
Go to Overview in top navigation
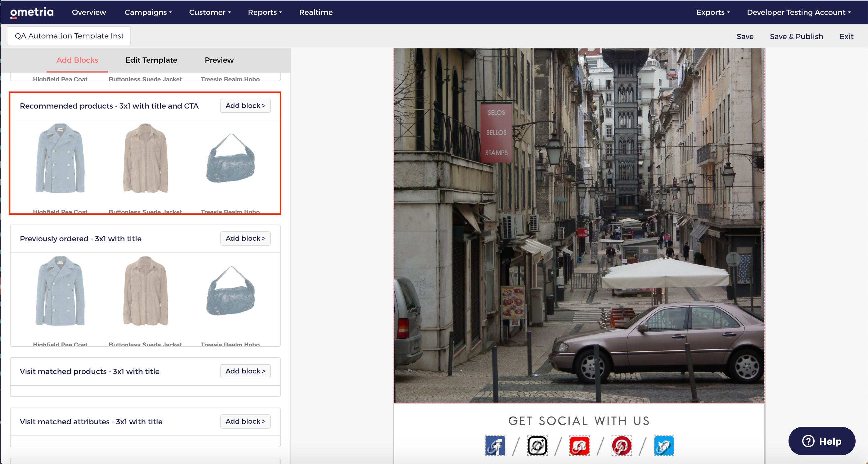(x=89, y=12)
